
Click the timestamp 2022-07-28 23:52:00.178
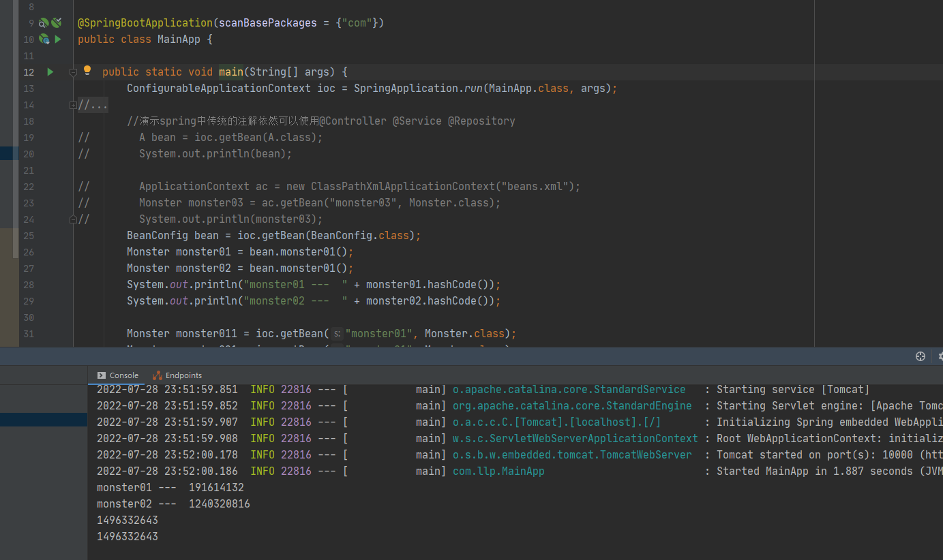point(167,455)
